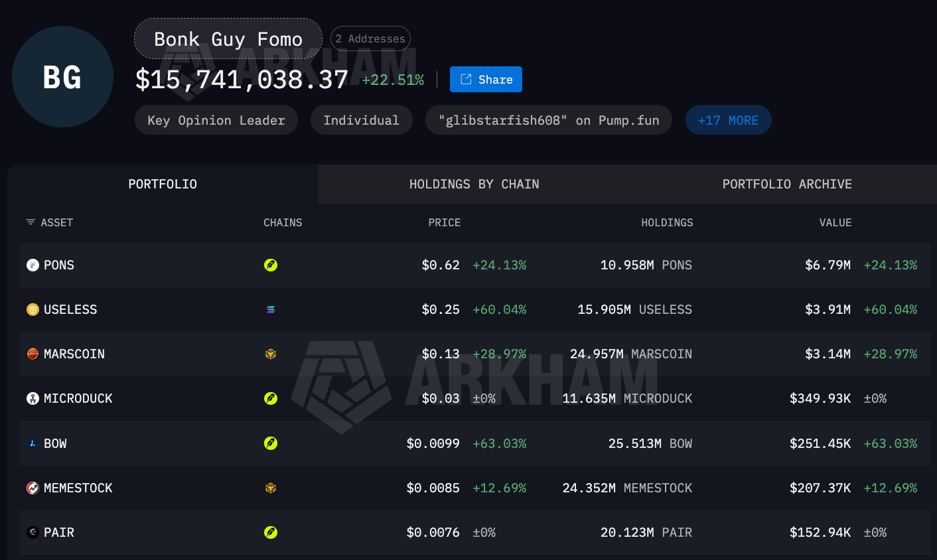
Task: Click the BNB chain icon for MEMESTOCK
Action: pos(271,488)
